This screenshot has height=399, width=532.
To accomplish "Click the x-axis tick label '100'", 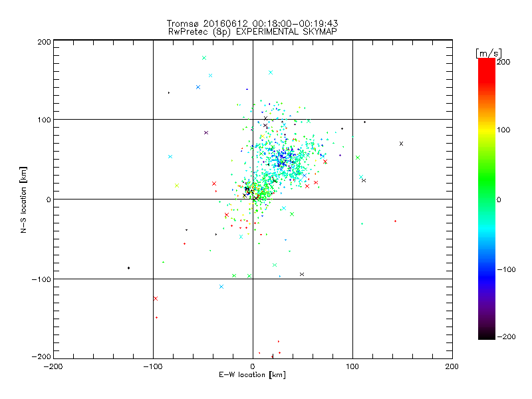I will (352, 366).
